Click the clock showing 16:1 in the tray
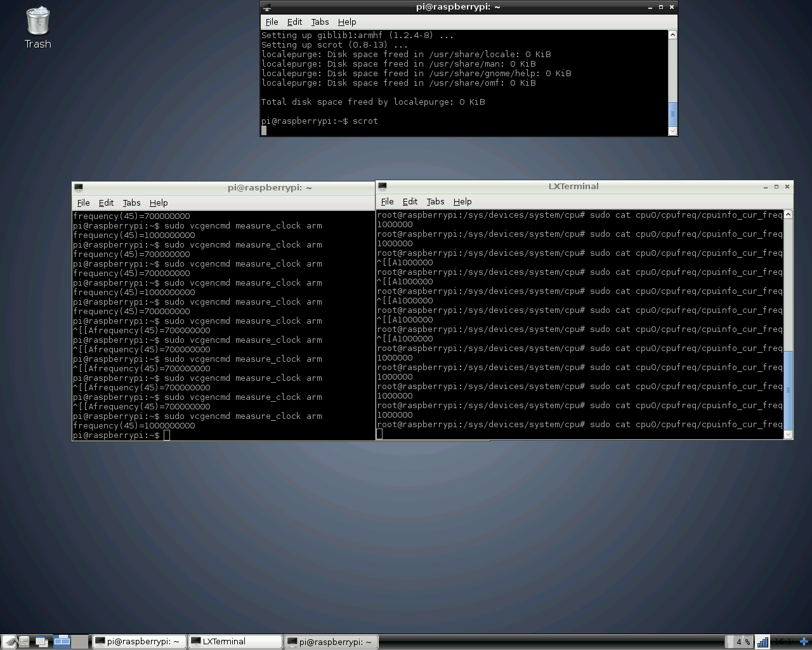812x650 pixels. tap(784, 642)
